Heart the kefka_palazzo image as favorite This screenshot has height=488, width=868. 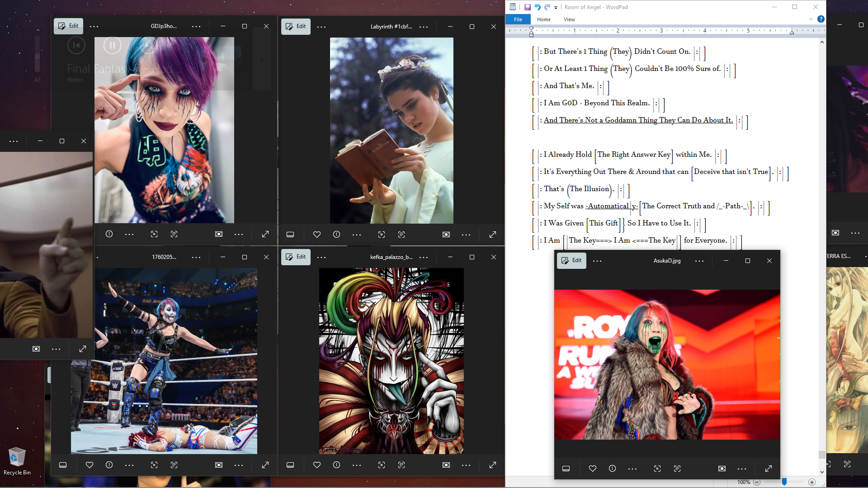(316, 465)
